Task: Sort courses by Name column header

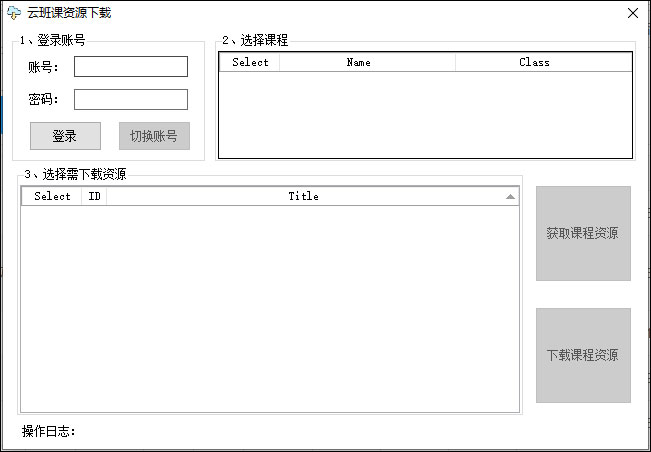Action: pos(367,62)
